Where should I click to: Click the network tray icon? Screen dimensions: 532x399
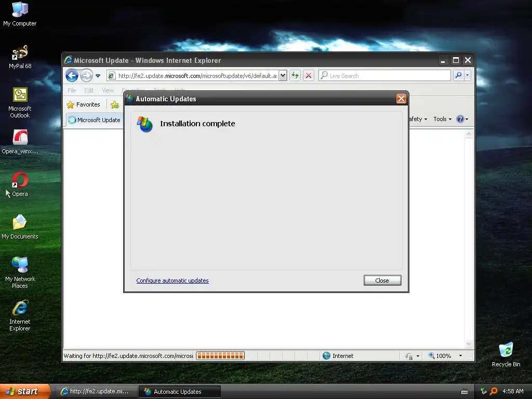[484, 391]
